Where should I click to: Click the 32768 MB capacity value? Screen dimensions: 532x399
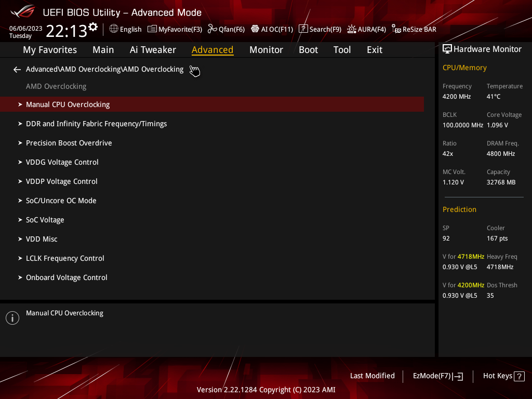point(501,182)
